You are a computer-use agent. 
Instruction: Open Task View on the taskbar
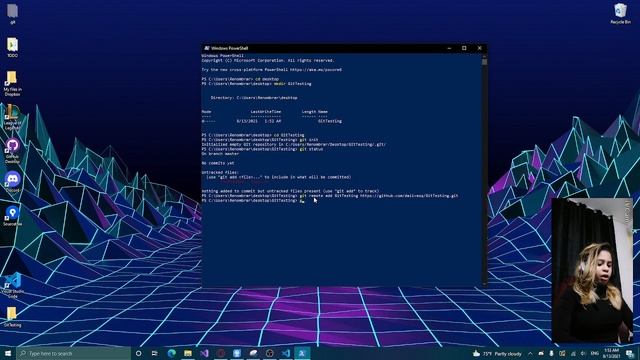tap(155, 353)
